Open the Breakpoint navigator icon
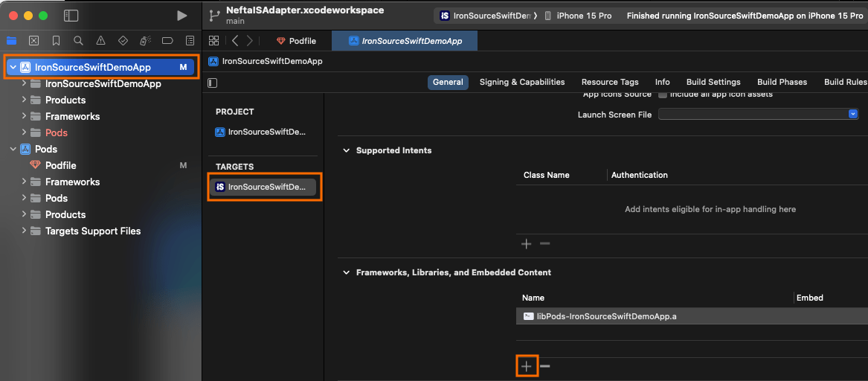The height and width of the screenshot is (381, 868). pos(168,40)
